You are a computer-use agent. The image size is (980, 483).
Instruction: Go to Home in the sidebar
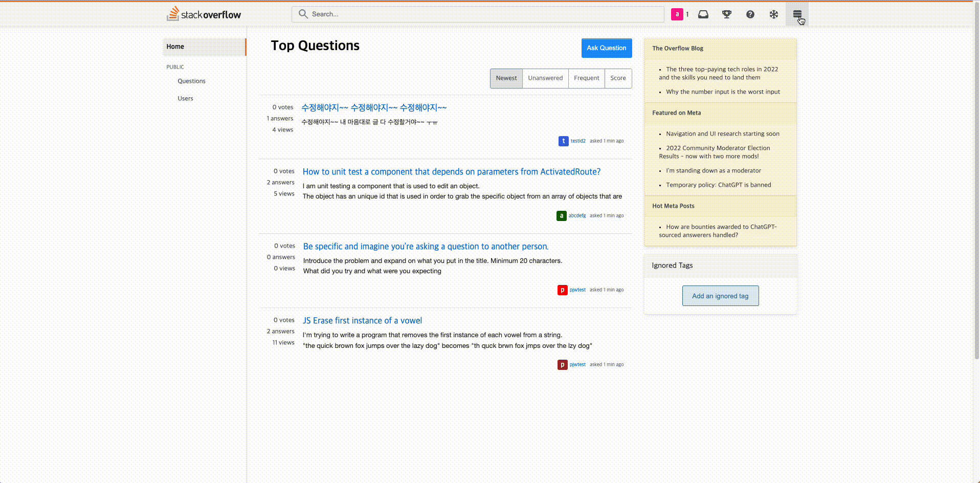click(x=204, y=47)
